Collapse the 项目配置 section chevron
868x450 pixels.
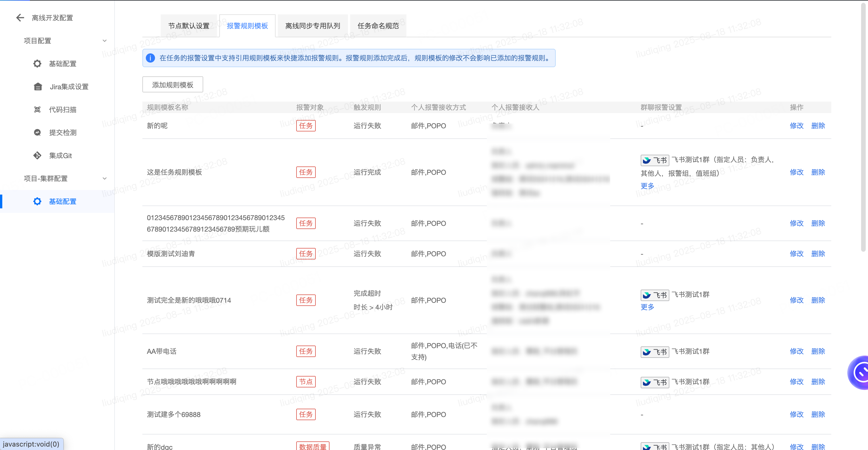tap(104, 41)
